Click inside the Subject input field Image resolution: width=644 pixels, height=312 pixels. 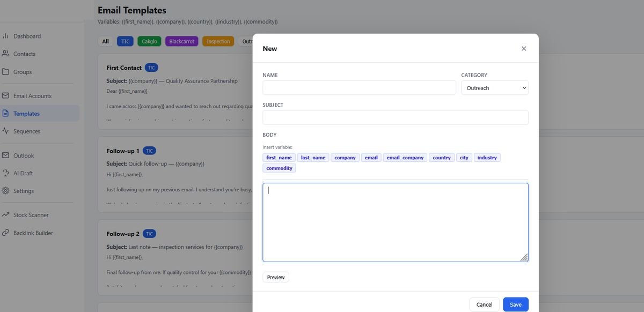(x=396, y=118)
